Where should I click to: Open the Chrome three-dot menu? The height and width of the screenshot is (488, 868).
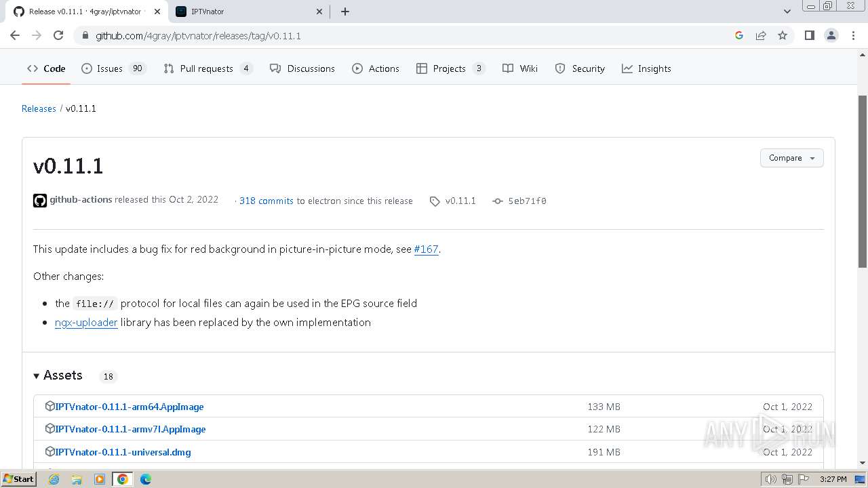point(853,35)
